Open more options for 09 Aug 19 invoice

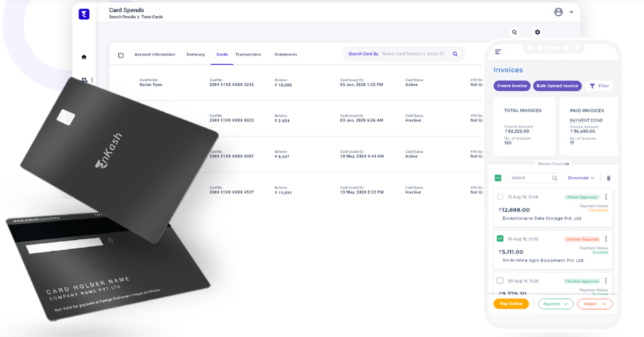coord(606,281)
